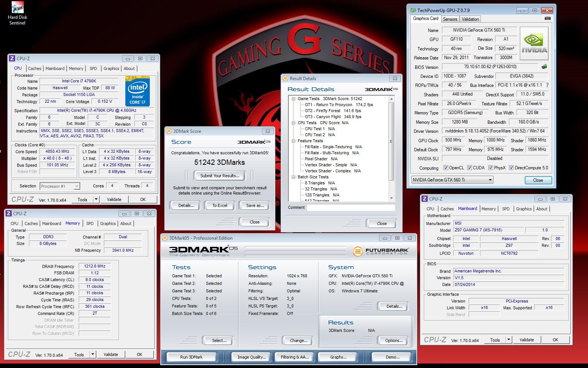Toggle the PhysX checkbox in GPU-Z
The width and height of the screenshot is (588, 368).
coord(491,168)
